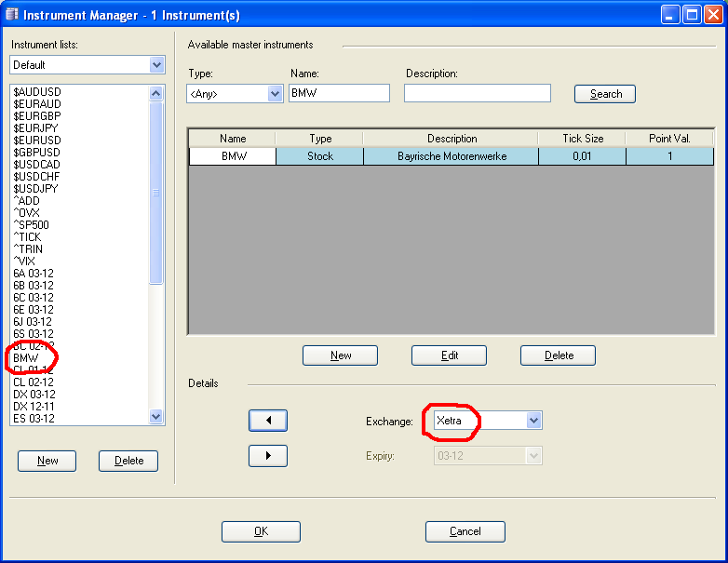Open the Instrument lists Default dropdown

[x=157, y=65]
